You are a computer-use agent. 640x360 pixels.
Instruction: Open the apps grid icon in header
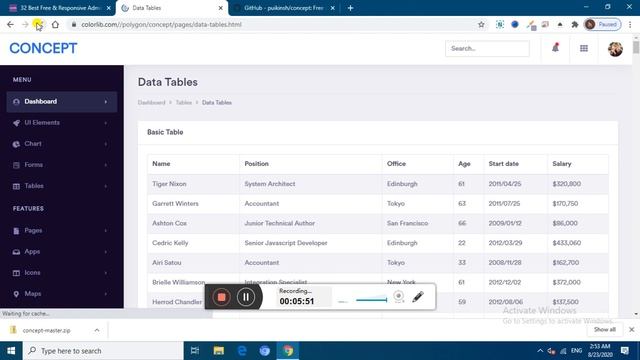coord(584,49)
